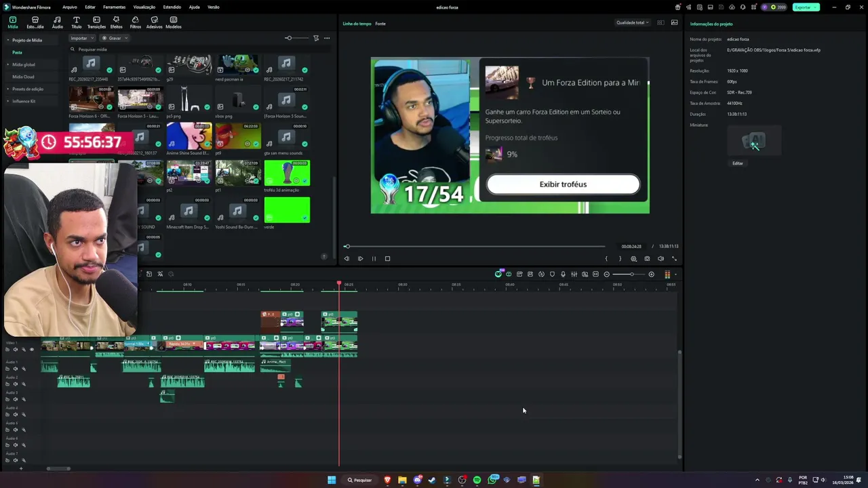The image size is (868, 488).
Task: Open the Arquivo menu
Action: point(70,7)
